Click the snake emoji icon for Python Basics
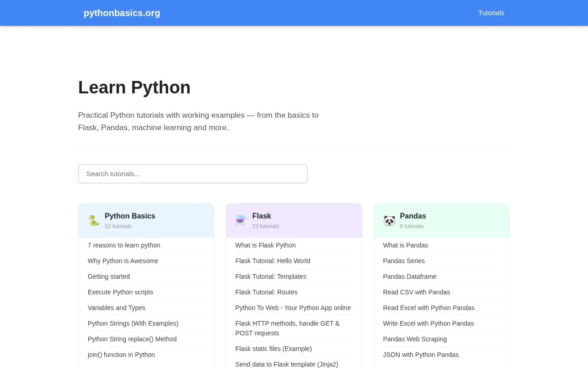This screenshot has height=368, width=588. point(94,221)
